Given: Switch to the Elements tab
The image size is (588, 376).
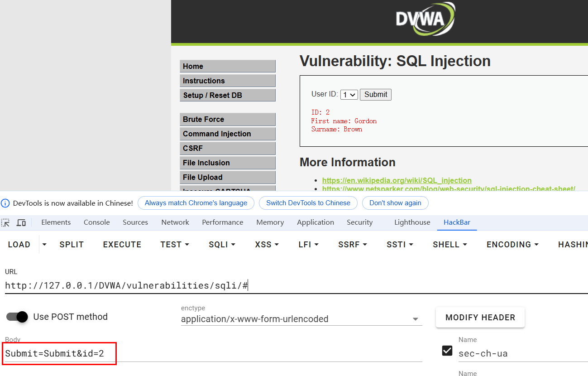Looking at the screenshot, I should [x=56, y=222].
